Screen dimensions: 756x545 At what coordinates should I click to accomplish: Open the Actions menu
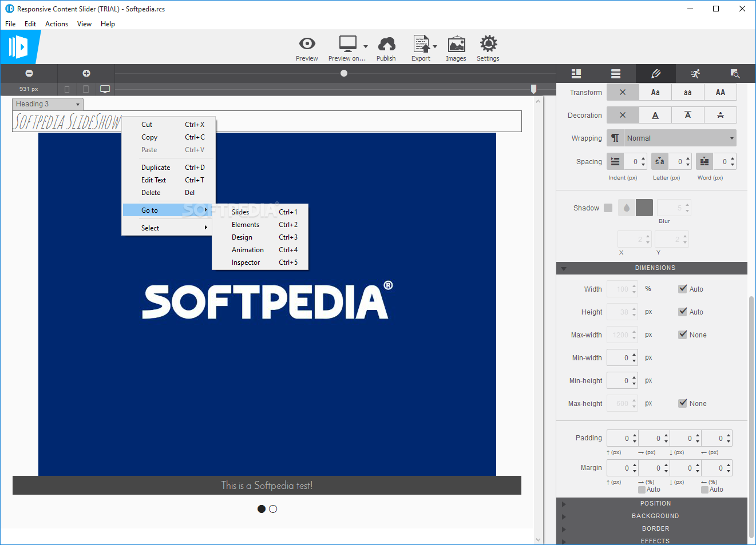point(57,24)
